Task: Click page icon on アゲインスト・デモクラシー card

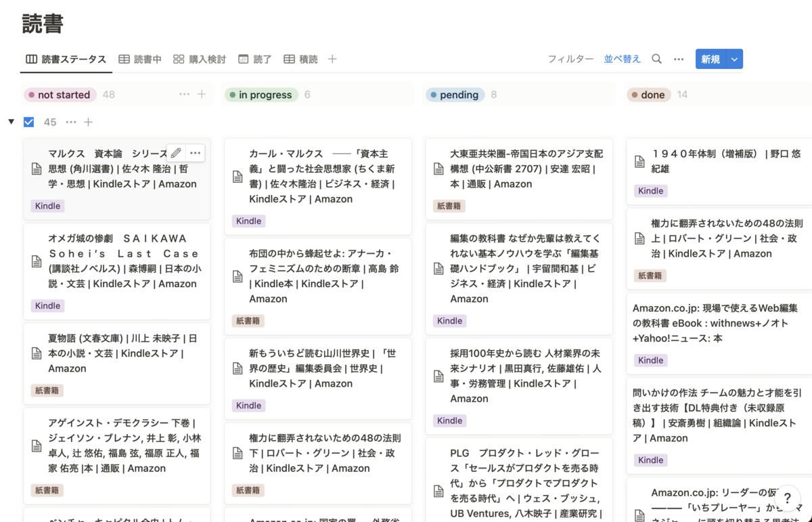Action: (37, 445)
